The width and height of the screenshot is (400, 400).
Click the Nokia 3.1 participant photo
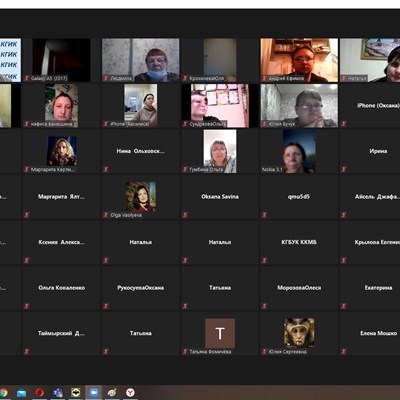coord(299,151)
